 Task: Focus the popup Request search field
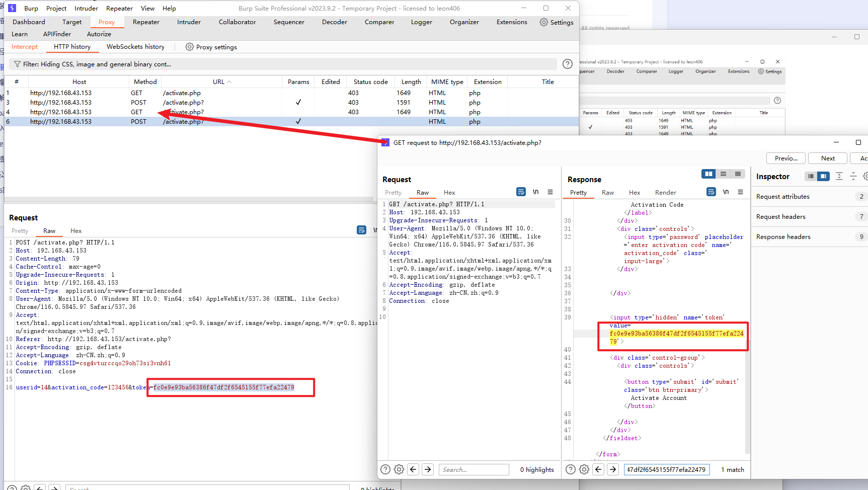point(474,469)
